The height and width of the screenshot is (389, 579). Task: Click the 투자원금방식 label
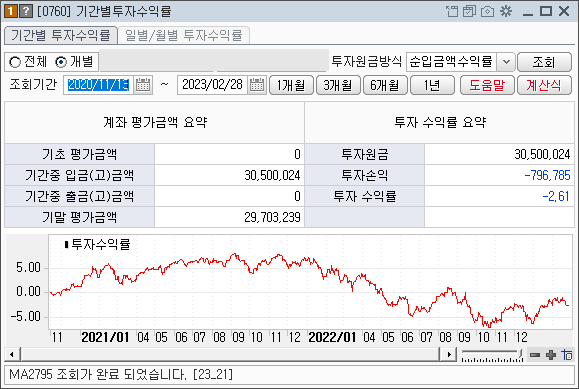(366, 61)
